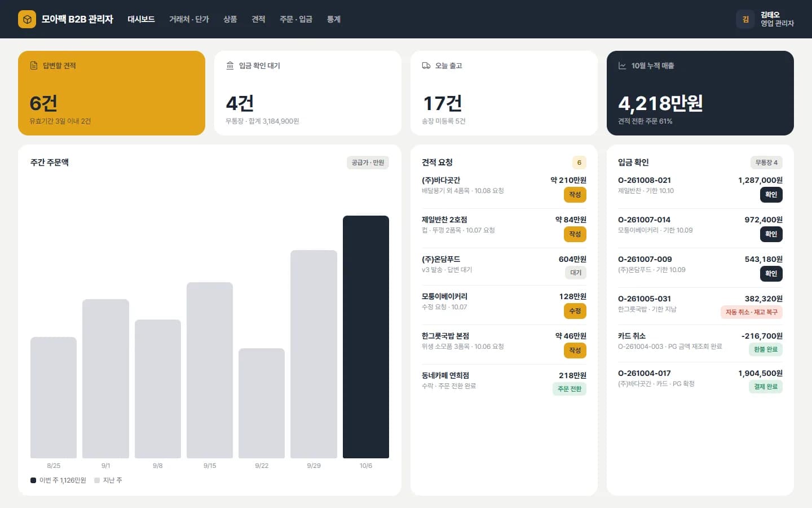Confirm deposit for order O-261007-009
The height and width of the screenshot is (508, 812).
pyautogui.click(x=771, y=274)
